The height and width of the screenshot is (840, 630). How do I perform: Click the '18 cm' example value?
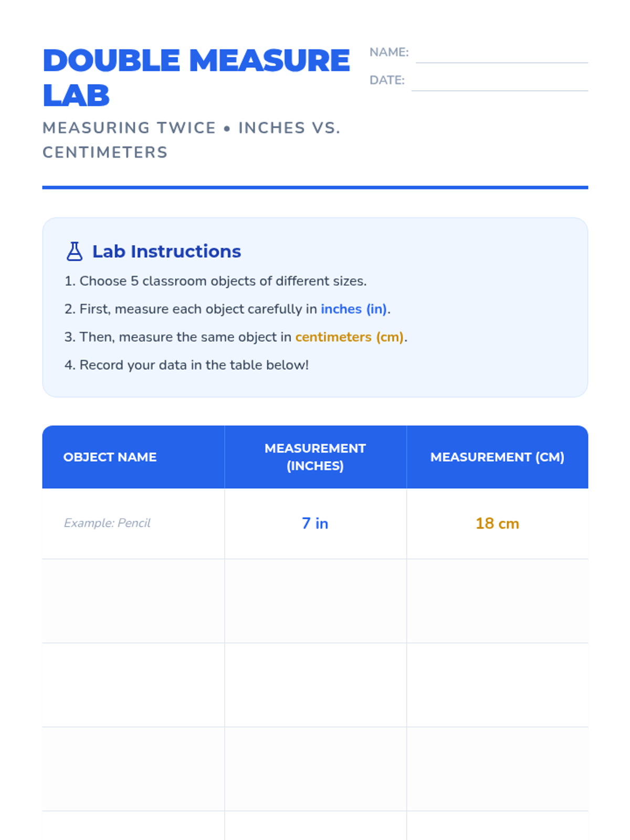pos(497,523)
